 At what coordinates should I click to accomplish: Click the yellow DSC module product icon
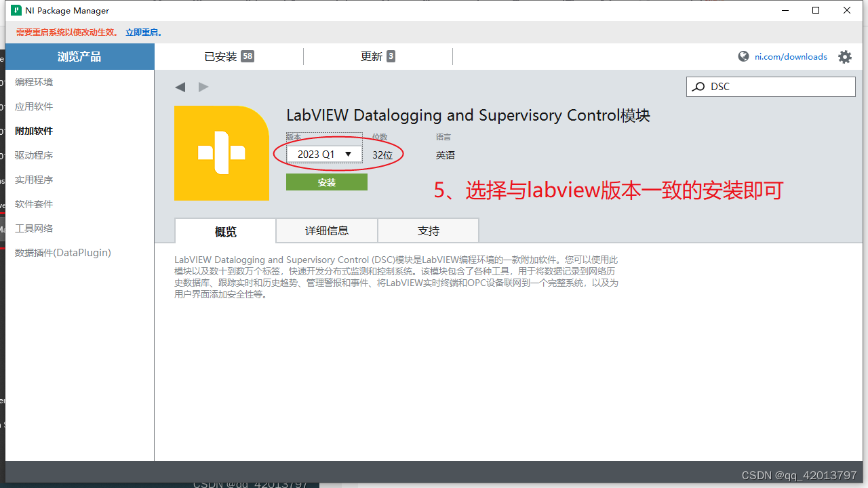pos(222,153)
